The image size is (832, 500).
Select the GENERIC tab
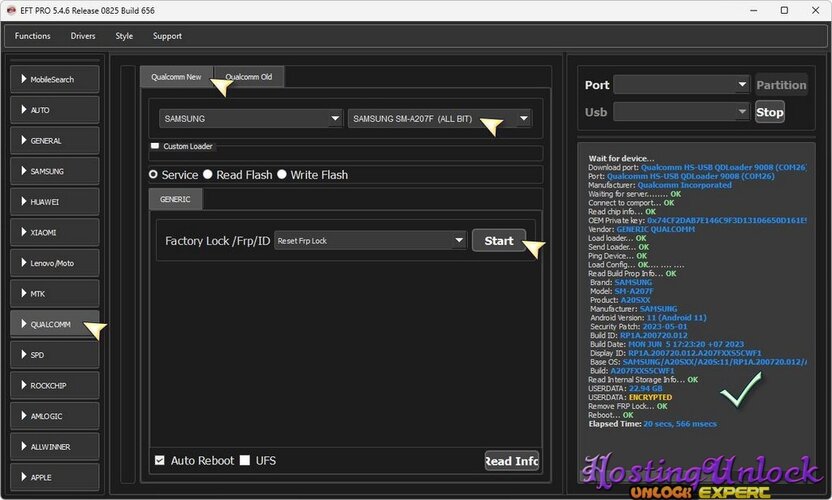[175, 200]
